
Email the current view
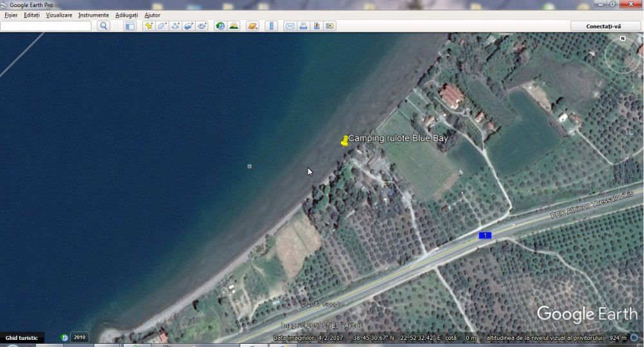pyautogui.click(x=290, y=26)
